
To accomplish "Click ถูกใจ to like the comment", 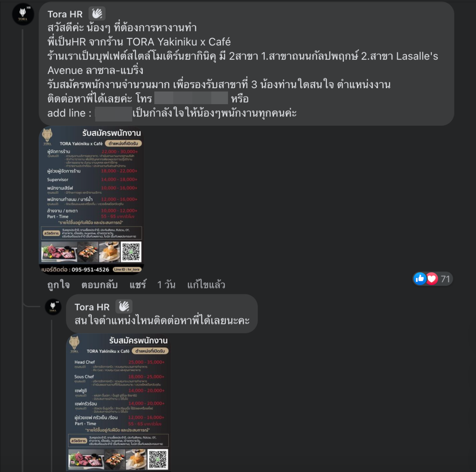I will pos(58,285).
